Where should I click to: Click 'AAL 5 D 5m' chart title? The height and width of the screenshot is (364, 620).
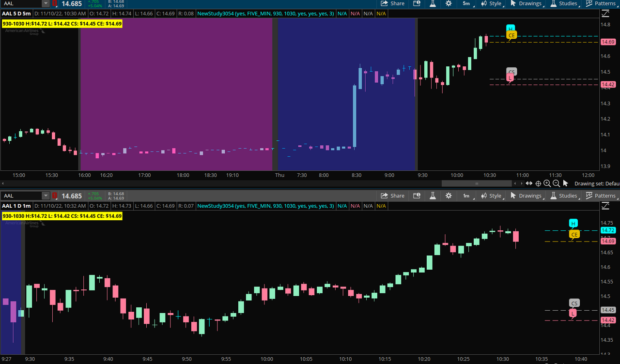(x=16, y=14)
